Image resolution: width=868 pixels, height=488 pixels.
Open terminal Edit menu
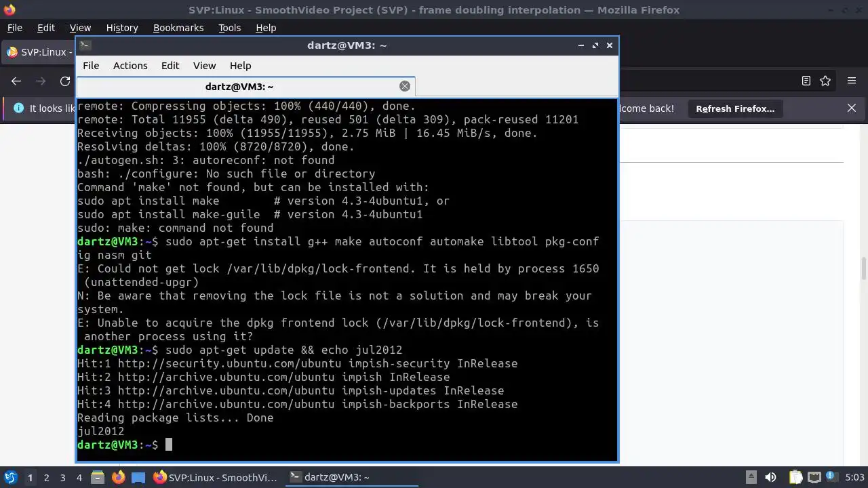point(170,65)
